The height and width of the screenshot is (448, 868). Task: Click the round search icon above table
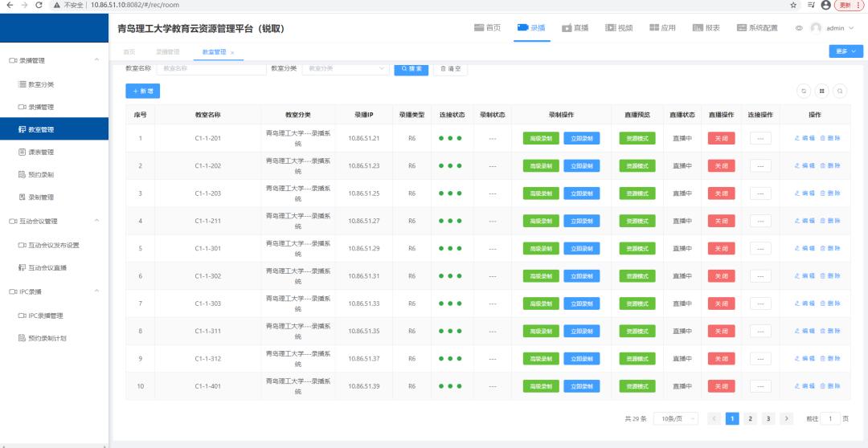pos(840,91)
